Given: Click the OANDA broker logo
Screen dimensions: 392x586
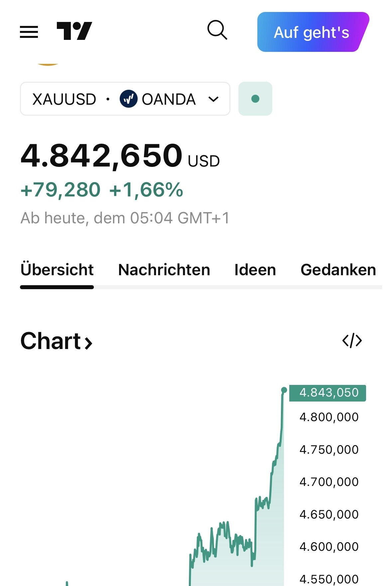Looking at the screenshot, I should pos(128,99).
